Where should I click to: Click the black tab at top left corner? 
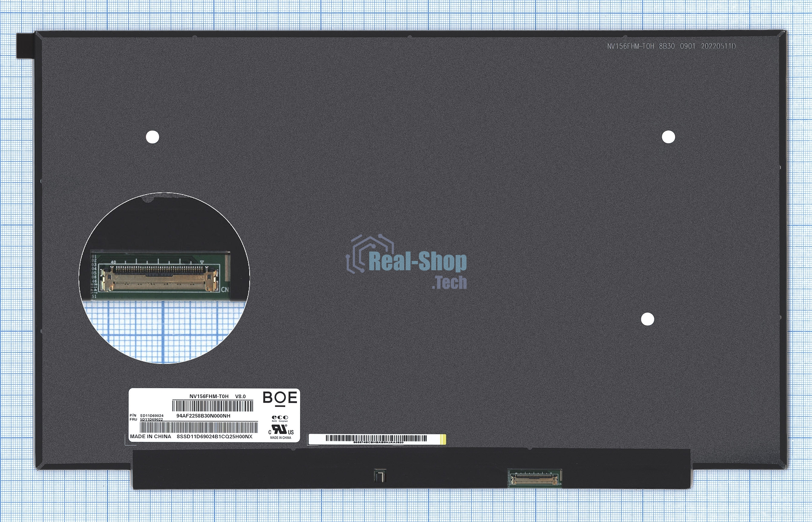(25, 45)
